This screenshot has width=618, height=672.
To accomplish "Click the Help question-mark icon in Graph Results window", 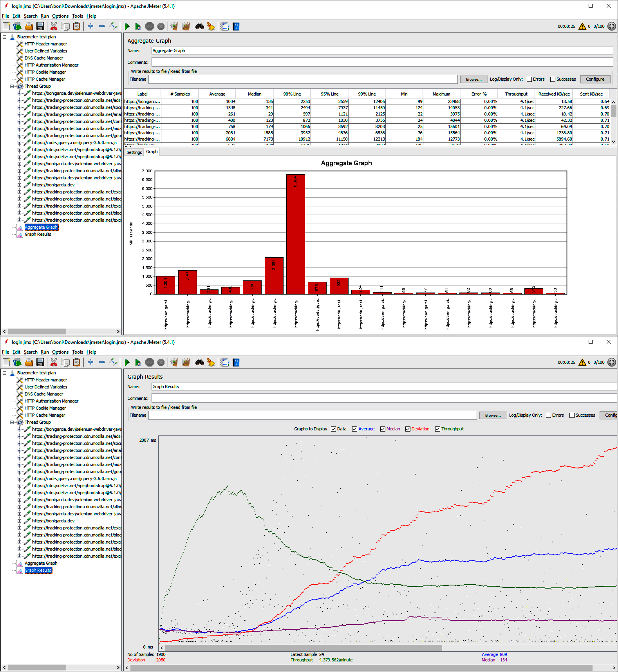I will (236, 362).
